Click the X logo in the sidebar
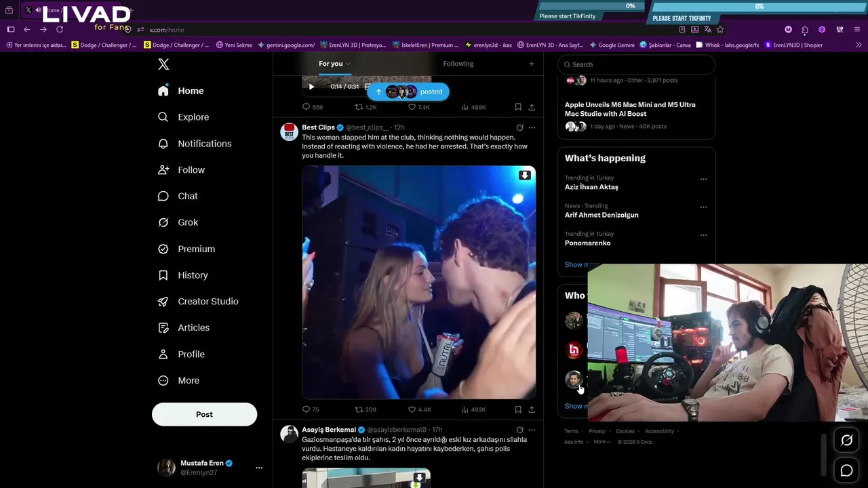Screen dimensions: 868x488 coord(163,64)
